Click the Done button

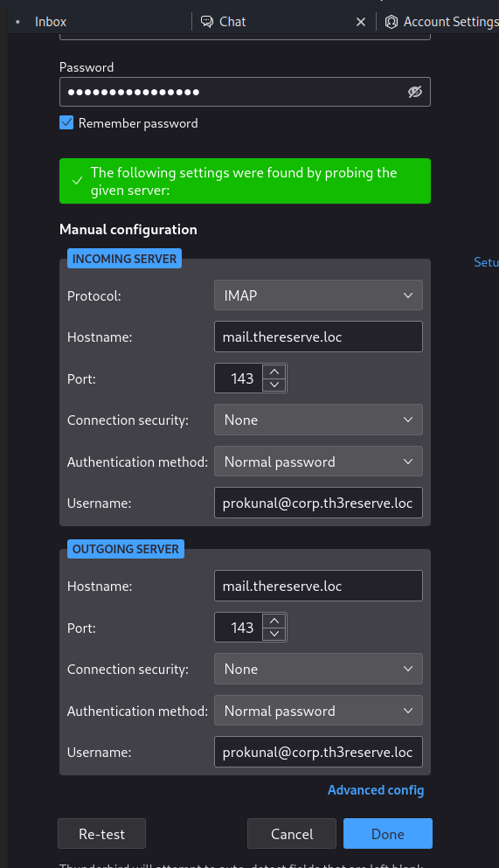point(388,834)
